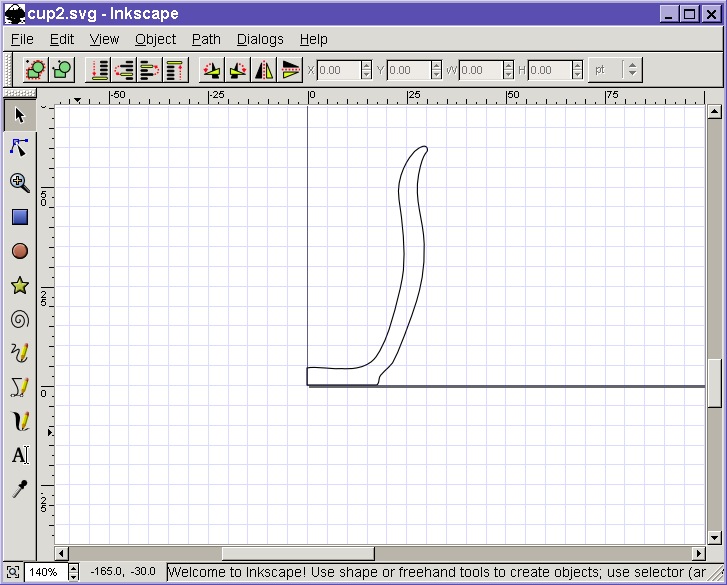Screen dimensions: 727x585
Task: Choose the Ellipse circle tool
Action: click(19, 251)
